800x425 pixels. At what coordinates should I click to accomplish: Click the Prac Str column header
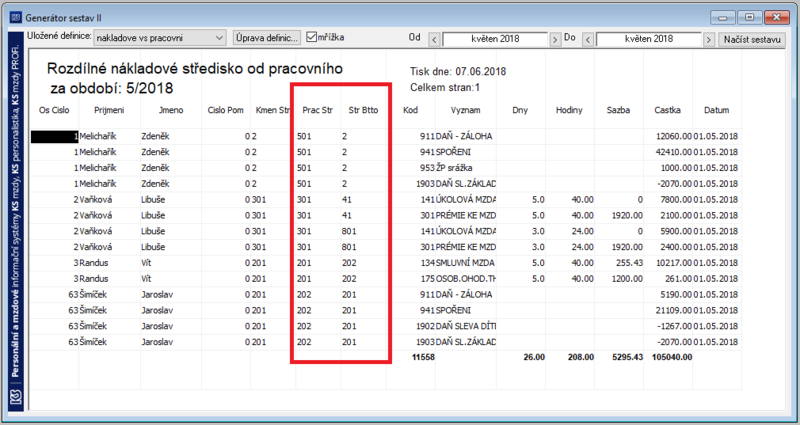pos(317,110)
